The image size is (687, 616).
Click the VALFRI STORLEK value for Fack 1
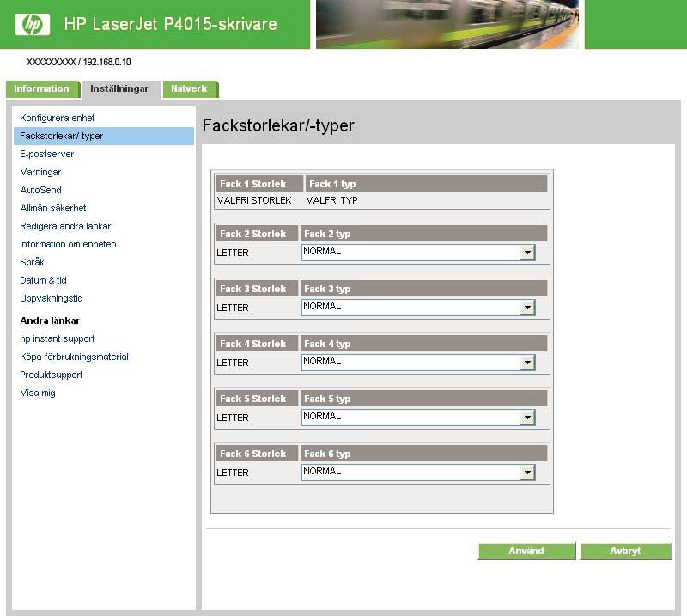point(254,200)
